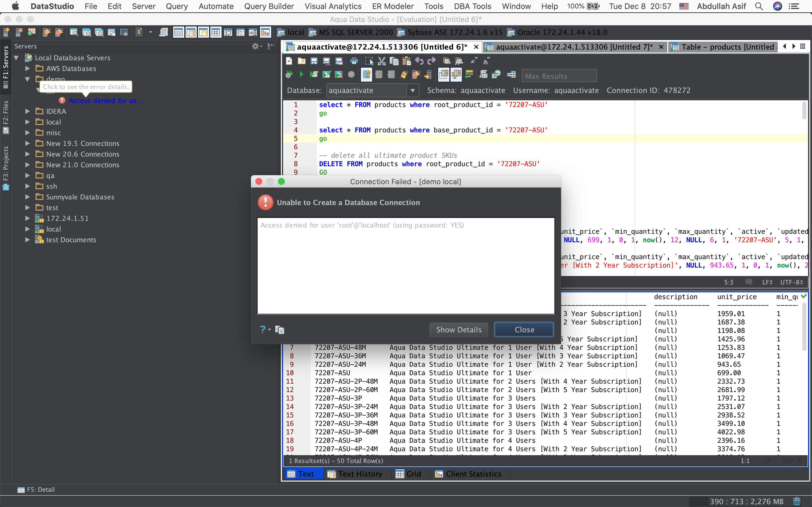Click the Undo arrow icon
Image resolution: width=812 pixels, height=507 pixels.
419,61
